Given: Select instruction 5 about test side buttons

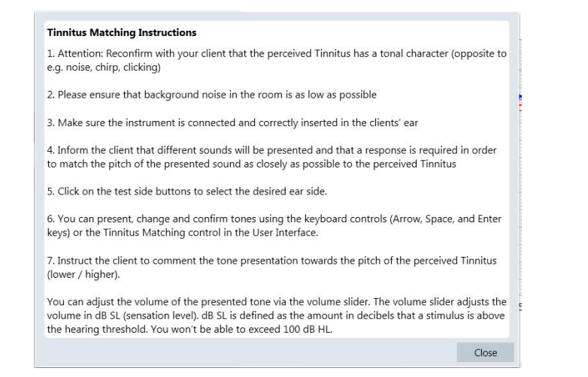Looking at the screenshot, I should [x=186, y=192].
